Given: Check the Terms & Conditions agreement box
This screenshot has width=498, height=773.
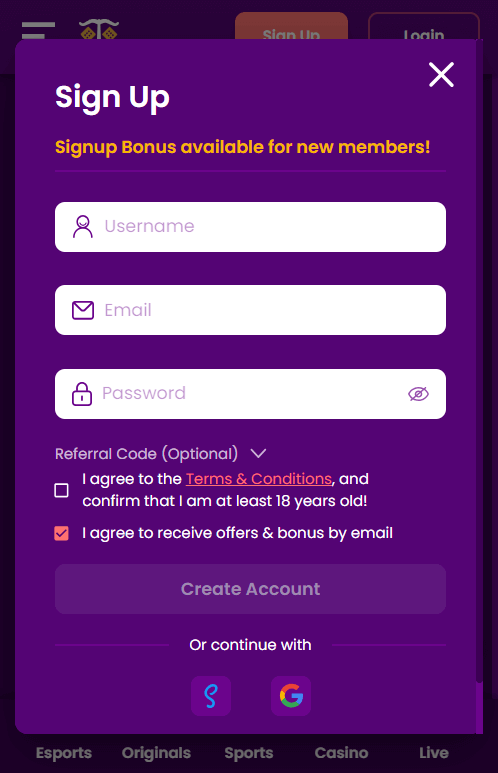Looking at the screenshot, I should click(62, 490).
